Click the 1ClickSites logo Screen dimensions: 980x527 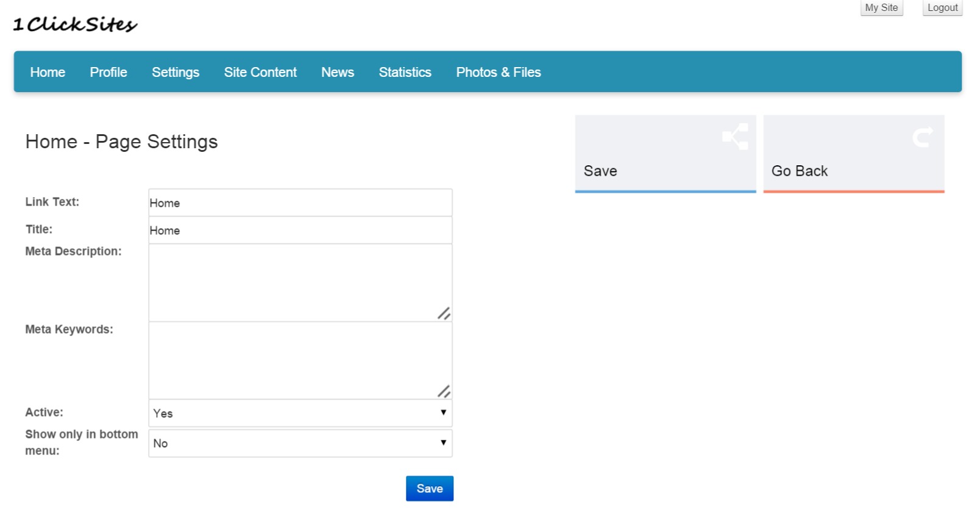coord(75,24)
